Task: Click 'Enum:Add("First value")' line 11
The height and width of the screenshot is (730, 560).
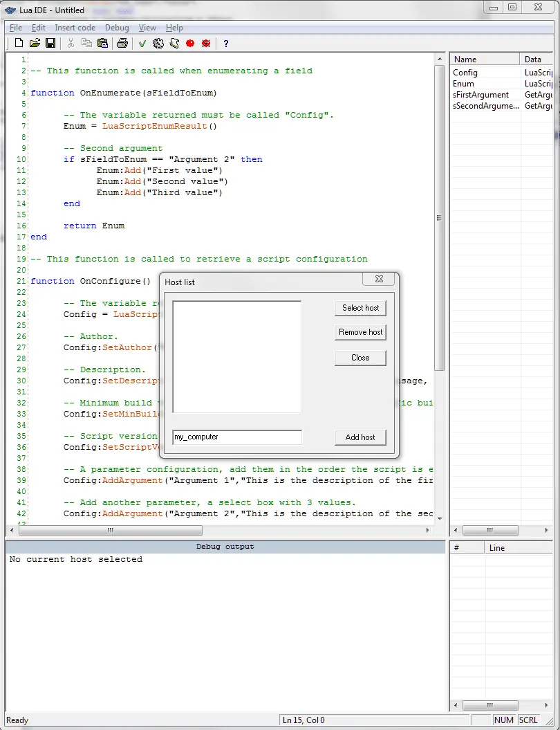Action: pos(160,170)
